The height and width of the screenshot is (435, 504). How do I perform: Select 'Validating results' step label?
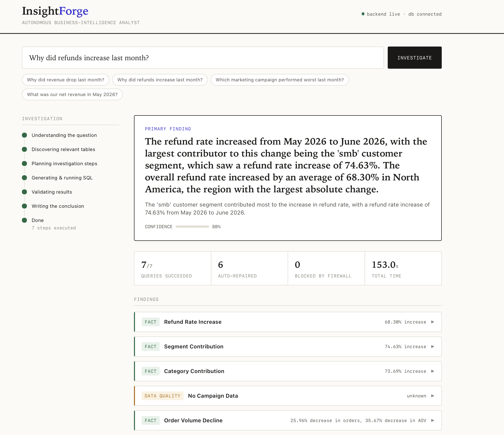pos(52,192)
